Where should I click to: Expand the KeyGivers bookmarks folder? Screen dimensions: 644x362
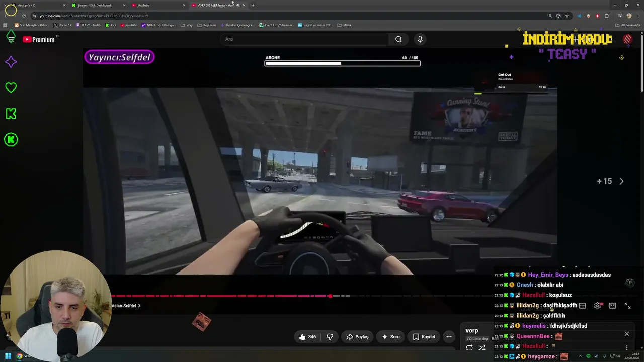tap(207, 25)
